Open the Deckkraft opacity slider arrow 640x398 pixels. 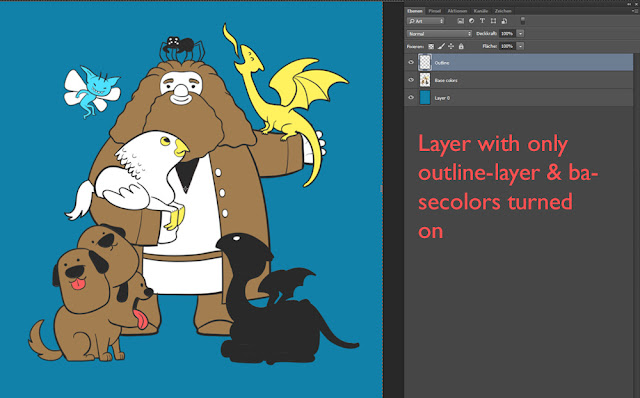(x=520, y=33)
